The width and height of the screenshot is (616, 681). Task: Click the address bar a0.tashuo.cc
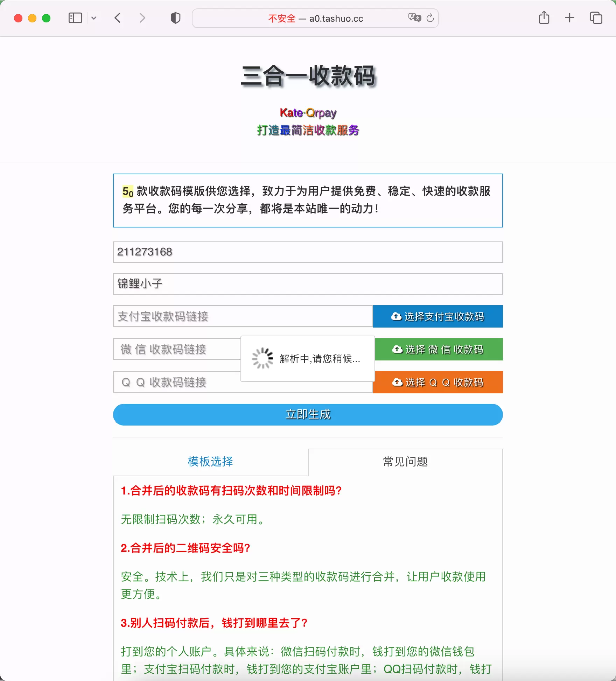pos(315,18)
